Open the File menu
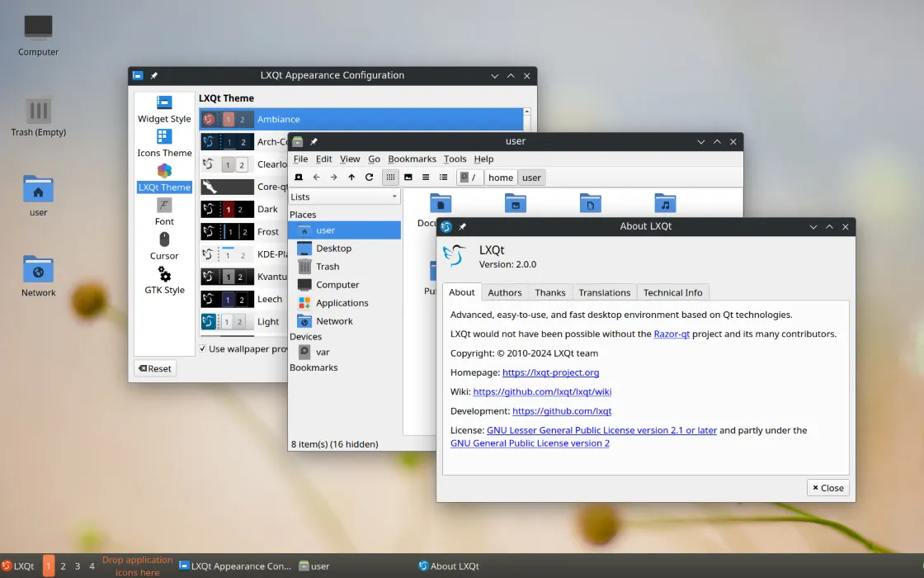The width and height of the screenshot is (924, 578). point(300,159)
